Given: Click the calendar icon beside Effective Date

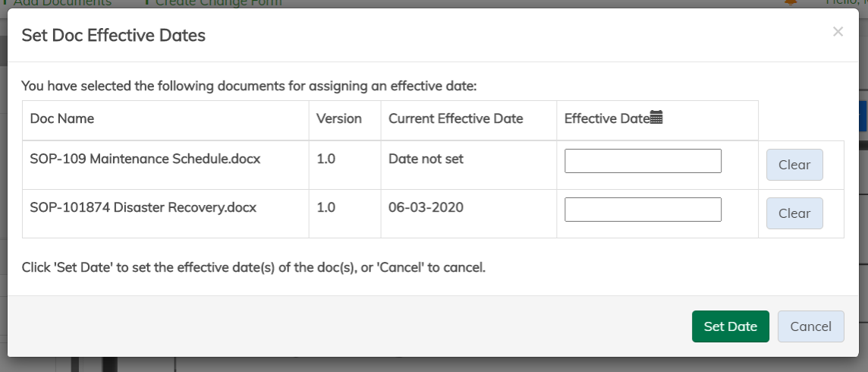Looking at the screenshot, I should tap(657, 118).
